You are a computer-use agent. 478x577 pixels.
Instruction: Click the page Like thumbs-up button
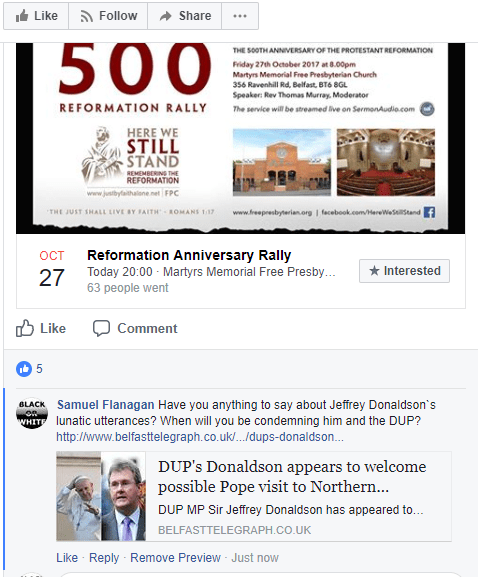pos(36,16)
